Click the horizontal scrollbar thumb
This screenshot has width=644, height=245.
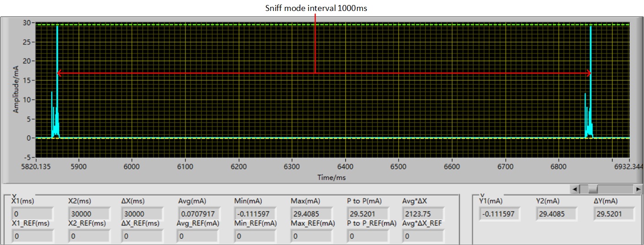click(x=592, y=189)
